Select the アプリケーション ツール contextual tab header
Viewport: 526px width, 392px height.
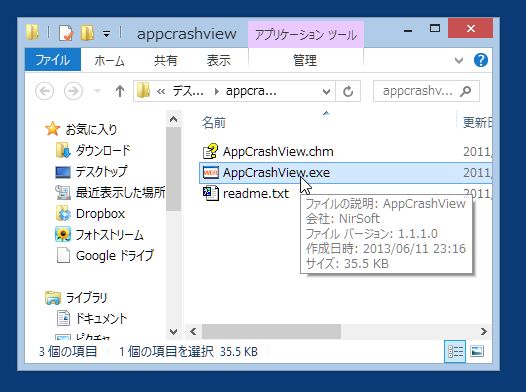tap(306, 35)
